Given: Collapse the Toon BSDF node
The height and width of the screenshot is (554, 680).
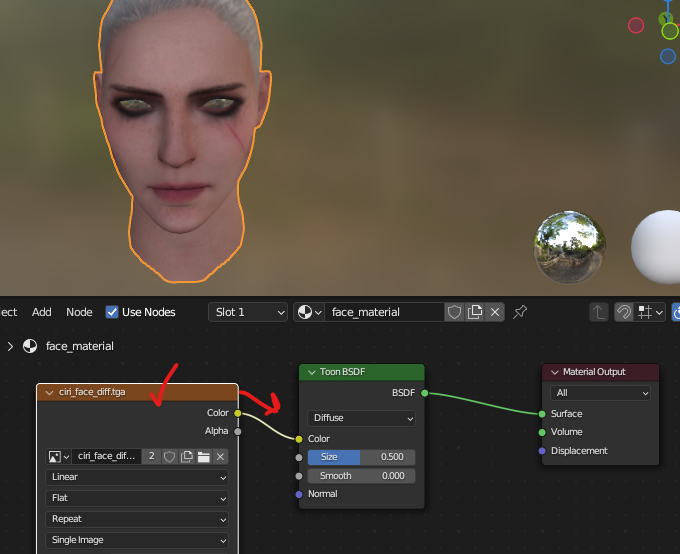Looking at the screenshot, I should point(311,372).
